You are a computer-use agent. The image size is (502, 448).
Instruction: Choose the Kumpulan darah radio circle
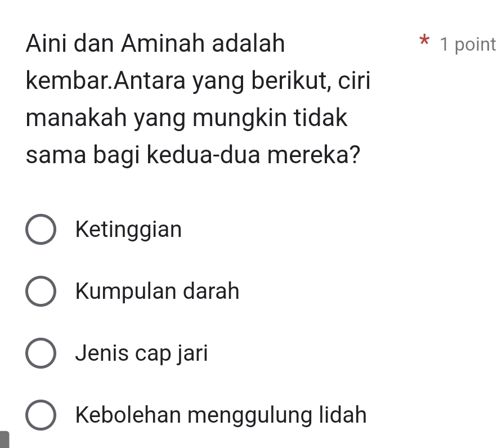41,292
